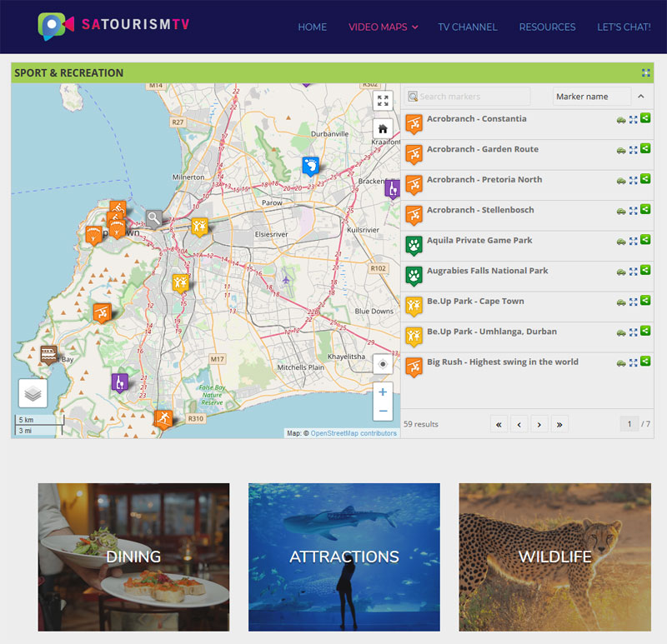The width and height of the screenshot is (667, 644).
Task: Jump to first page of results
Action: click(499, 424)
